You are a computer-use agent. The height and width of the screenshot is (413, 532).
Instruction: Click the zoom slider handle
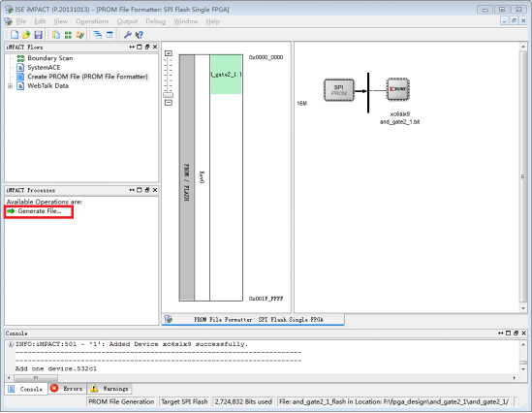(x=168, y=95)
